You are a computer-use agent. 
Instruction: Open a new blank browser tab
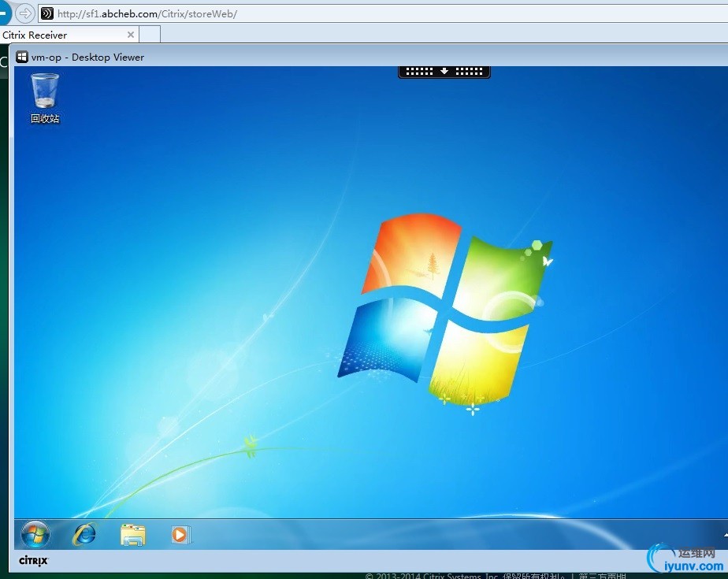(x=150, y=35)
